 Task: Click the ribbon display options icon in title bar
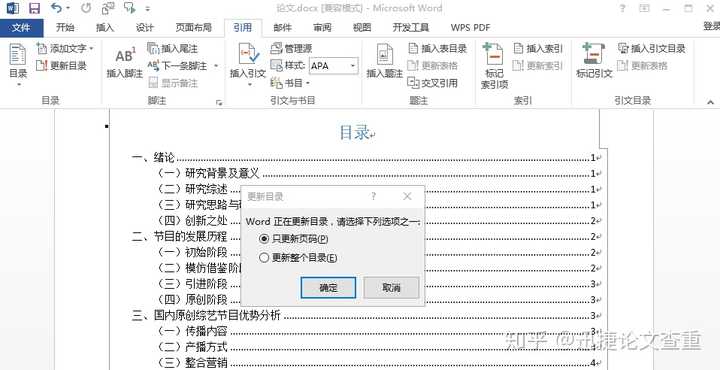(x=645, y=8)
